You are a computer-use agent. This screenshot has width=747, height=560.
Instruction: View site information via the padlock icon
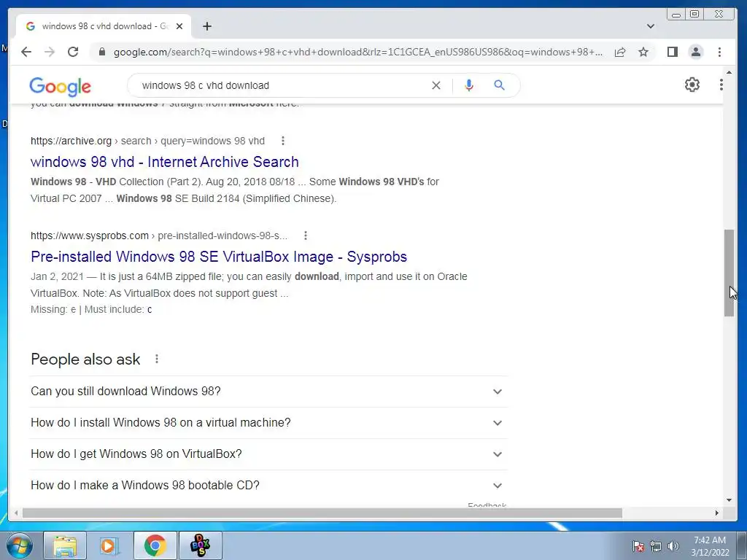tap(101, 52)
